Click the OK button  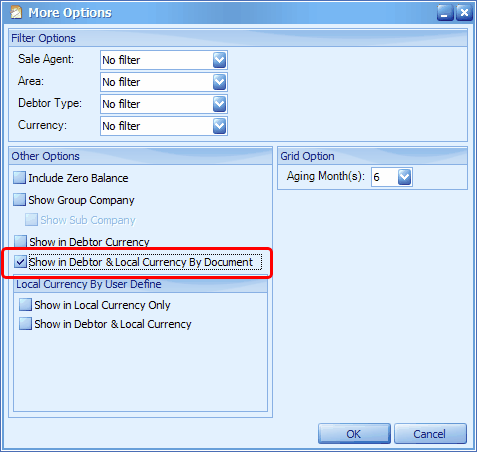(x=354, y=434)
